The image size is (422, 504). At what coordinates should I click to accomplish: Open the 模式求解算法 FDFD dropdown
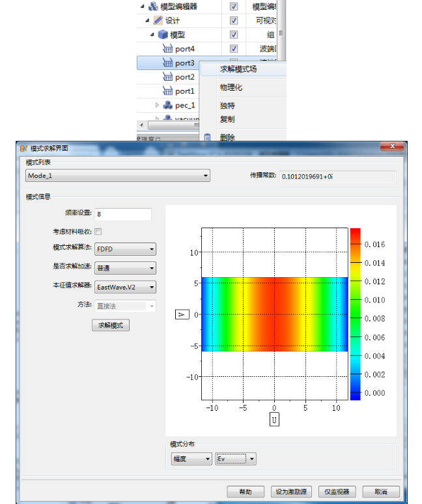(125, 249)
